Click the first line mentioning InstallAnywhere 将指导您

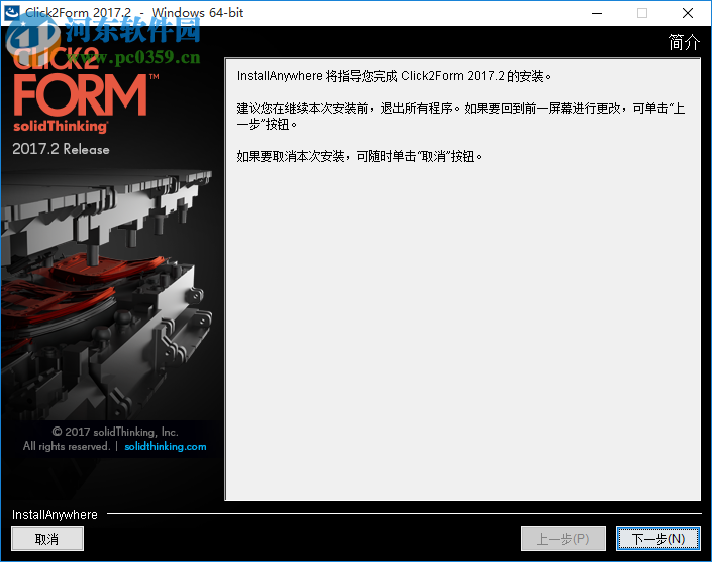394,76
